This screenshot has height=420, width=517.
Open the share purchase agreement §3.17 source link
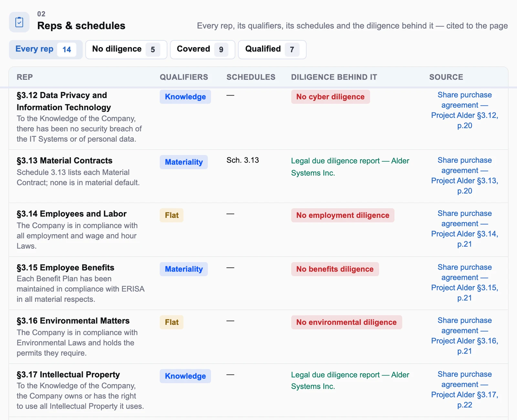point(465,389)
